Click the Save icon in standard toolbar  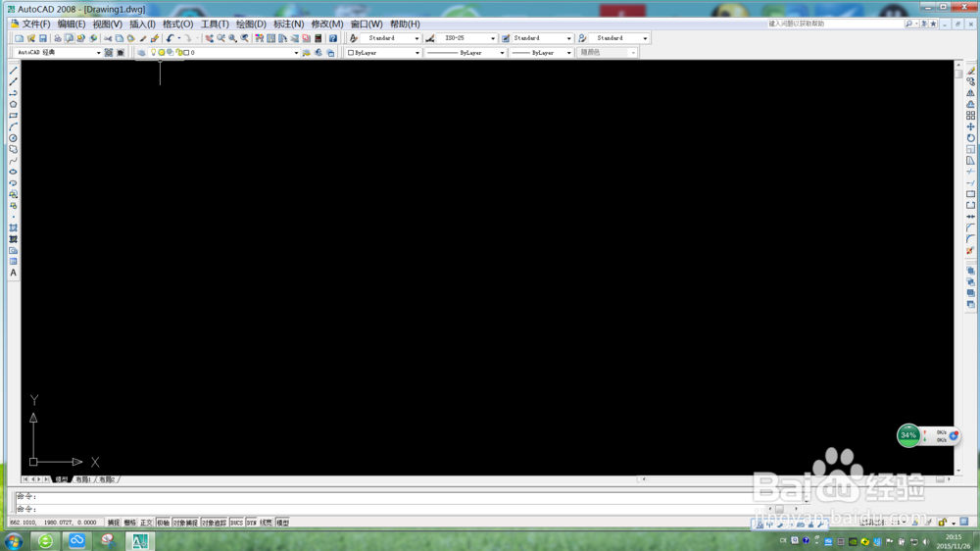[43, 38]
